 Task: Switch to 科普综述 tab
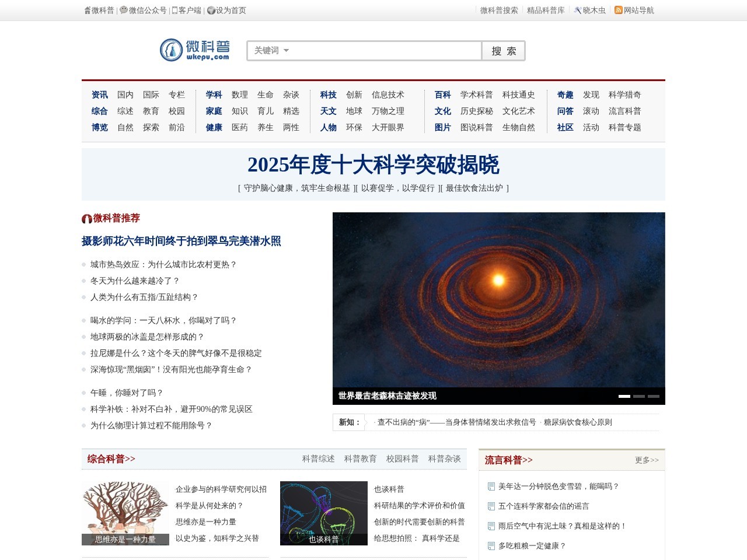pos(319,459)
